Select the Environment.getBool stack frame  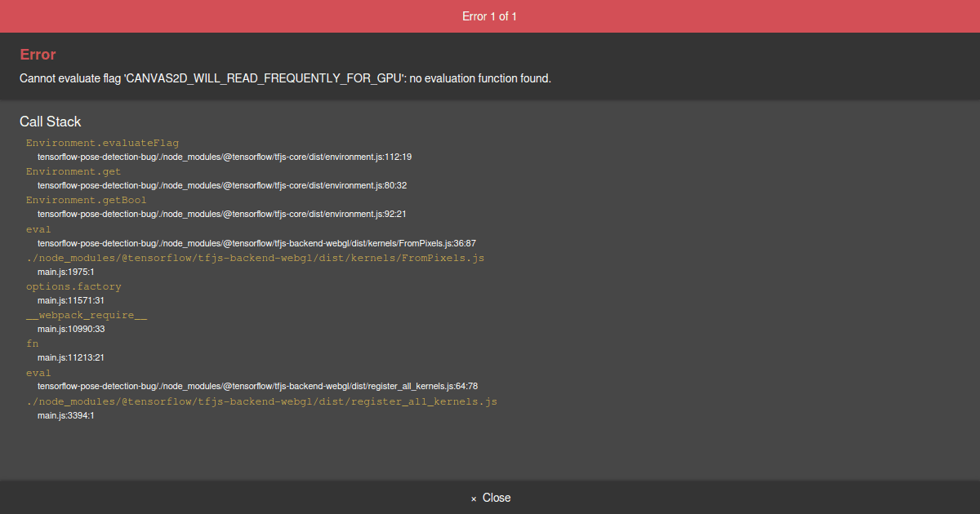pos(87,200)
